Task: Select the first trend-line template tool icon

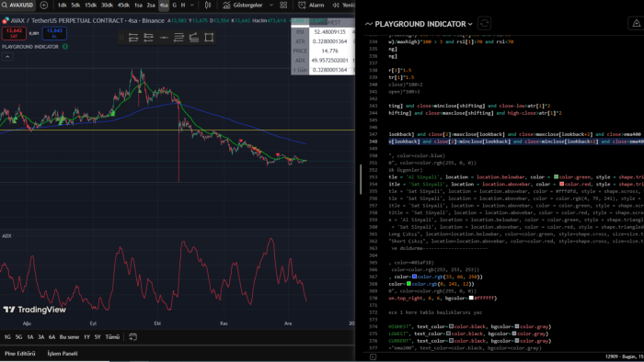Action: point(133,38)
